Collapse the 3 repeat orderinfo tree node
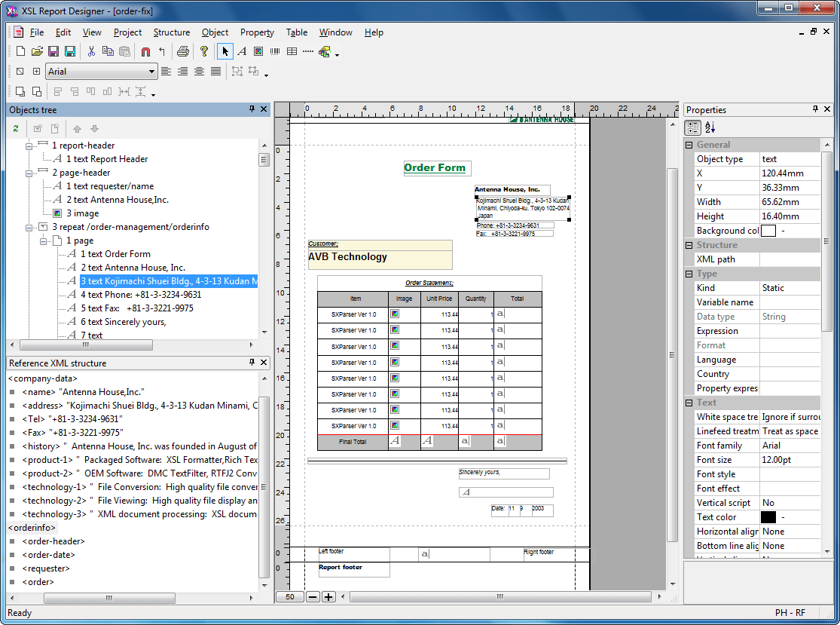 [29, 227]
